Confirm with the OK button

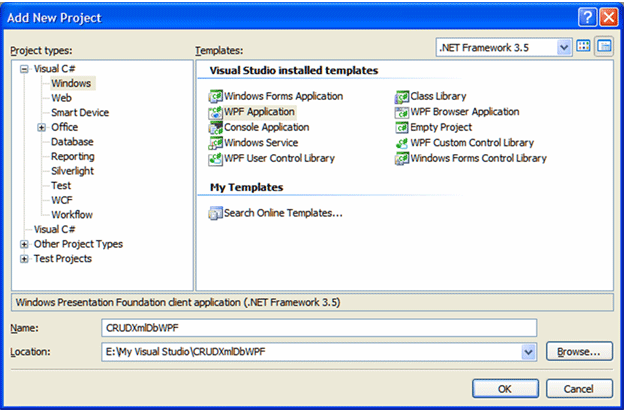(x=505, y=389)
